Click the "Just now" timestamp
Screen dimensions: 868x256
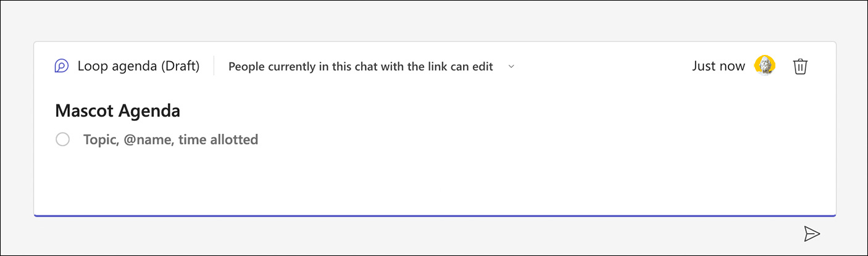tap(718, 66)
